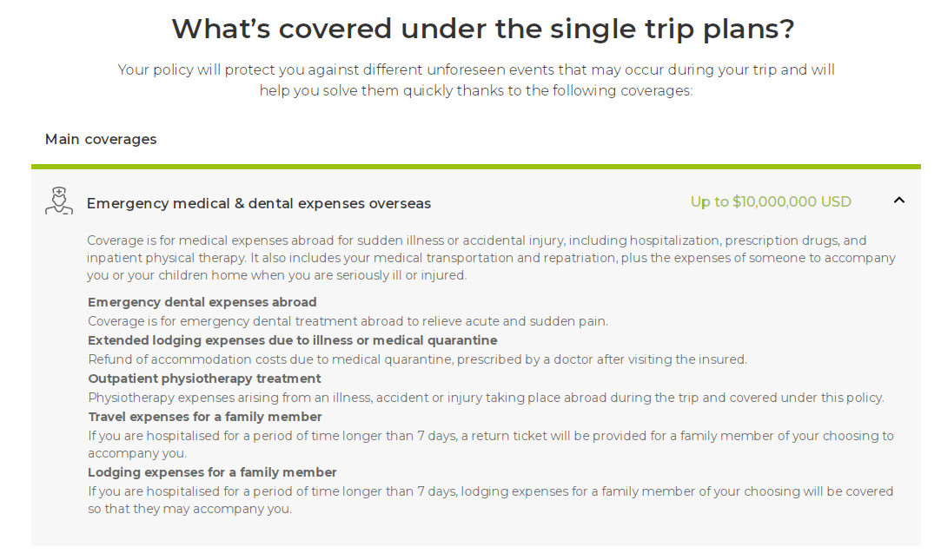Collapse the emergency medical section chevron
Screen dimensions: 941x560
point(899,201)
